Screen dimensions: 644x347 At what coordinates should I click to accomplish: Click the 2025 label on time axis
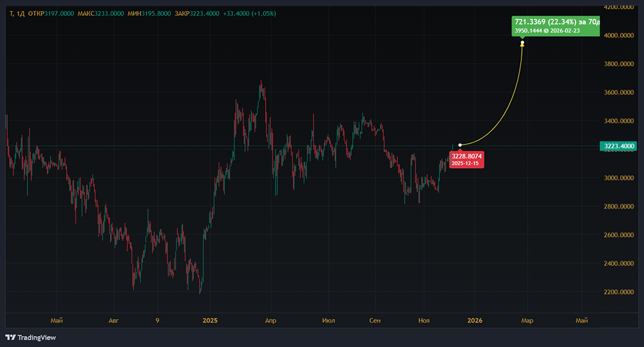(x=211, y=319)
